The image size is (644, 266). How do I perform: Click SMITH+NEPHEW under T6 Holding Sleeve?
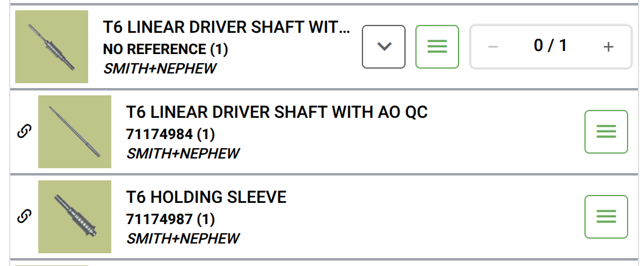[x=183, y=239]
